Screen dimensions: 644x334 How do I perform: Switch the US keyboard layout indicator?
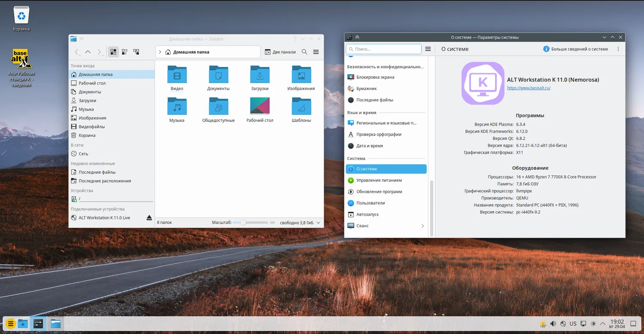pos(573,324)
